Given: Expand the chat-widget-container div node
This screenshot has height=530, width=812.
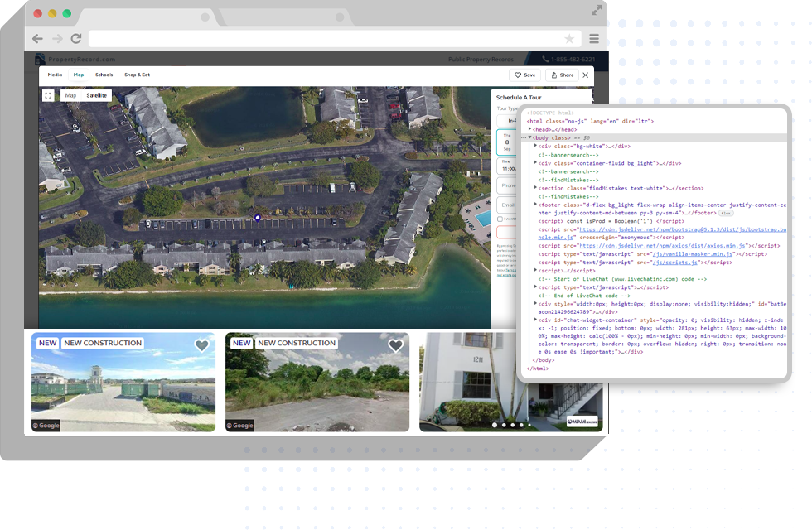Looking at the screenshot, I should point(535,320).
